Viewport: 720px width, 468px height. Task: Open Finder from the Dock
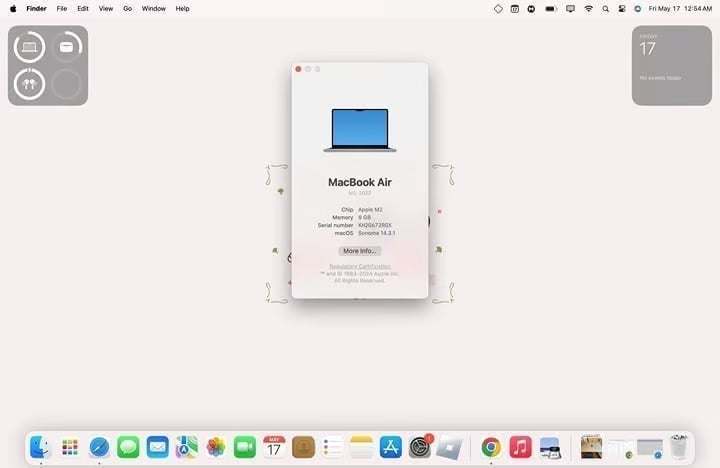coord(40,447)
